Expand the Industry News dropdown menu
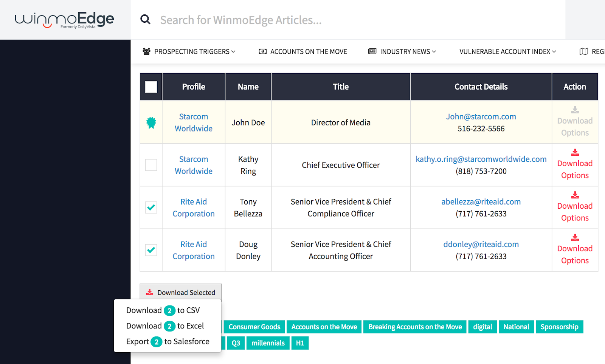Image resolution: width=605 pixels, height=364 pixels. tap(402, 51)
